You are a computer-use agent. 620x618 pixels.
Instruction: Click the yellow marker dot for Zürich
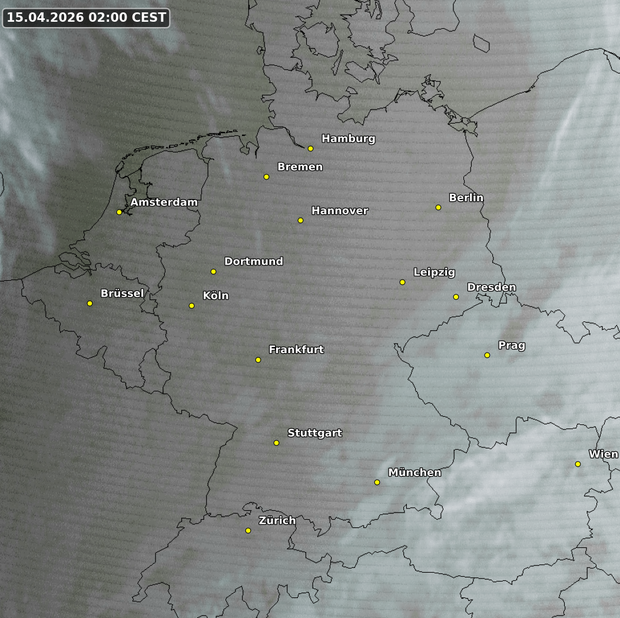coord(248,531)
